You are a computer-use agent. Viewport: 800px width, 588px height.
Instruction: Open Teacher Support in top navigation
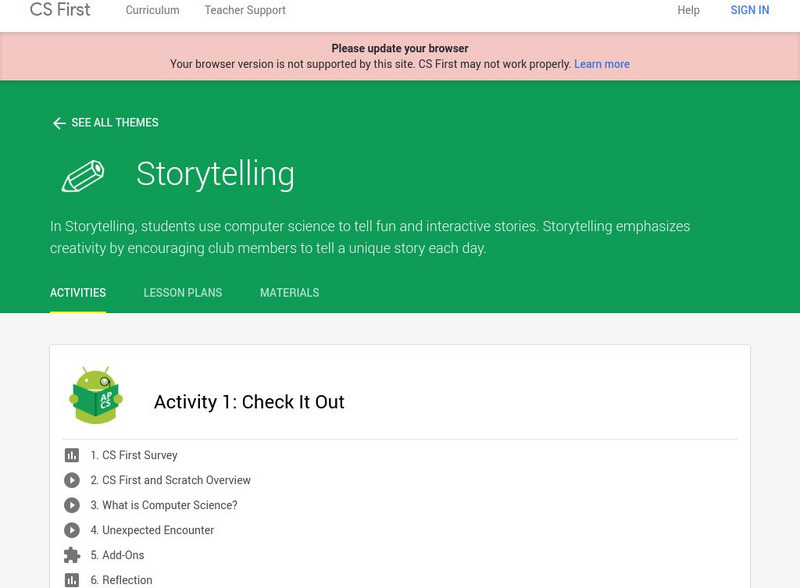tap(245, 10)
